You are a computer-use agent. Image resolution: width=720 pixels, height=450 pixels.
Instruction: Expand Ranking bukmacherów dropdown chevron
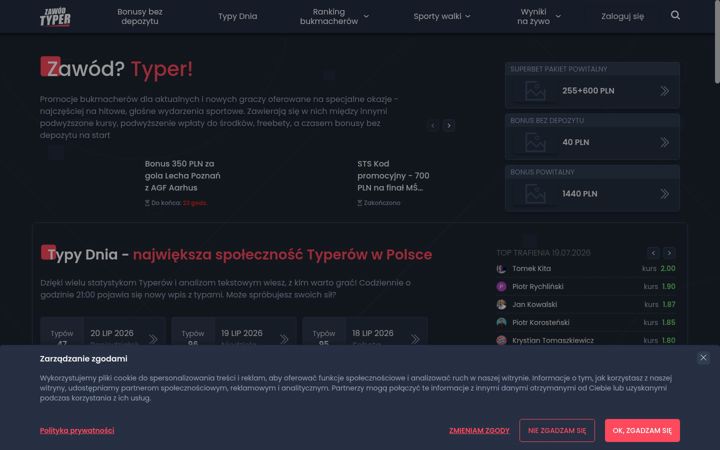(366, 16)
